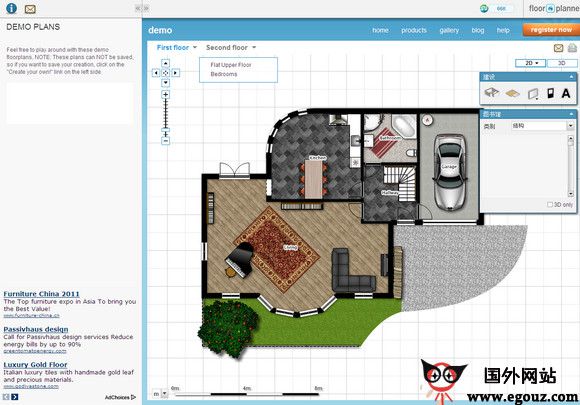This screenshot has height=405, width=580.
Task: Click the print icon at top right of canvas
Action: 572,48
